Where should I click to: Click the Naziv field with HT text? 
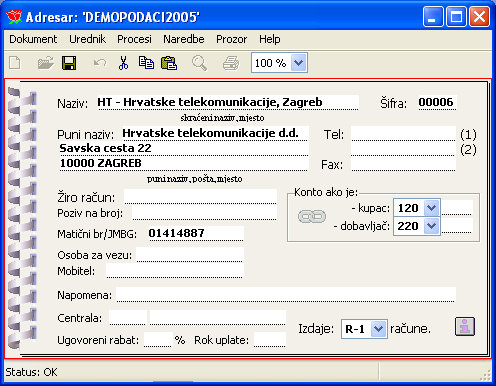click(x=228, y=102)
